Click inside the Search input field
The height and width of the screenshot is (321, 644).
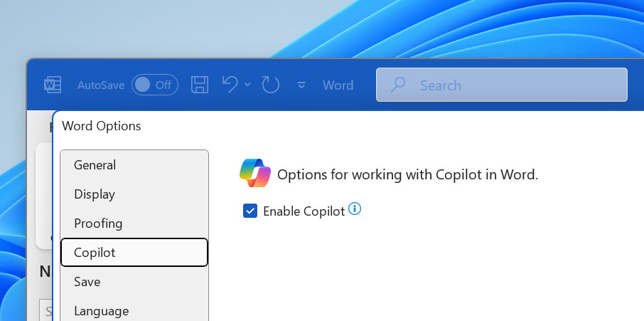(512, 85)
